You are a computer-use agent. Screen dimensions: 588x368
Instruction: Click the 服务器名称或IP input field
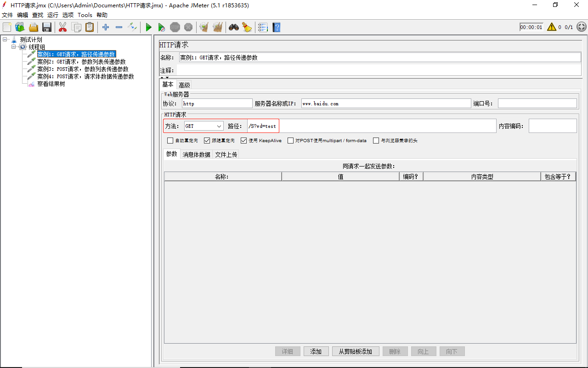[386, 103]
